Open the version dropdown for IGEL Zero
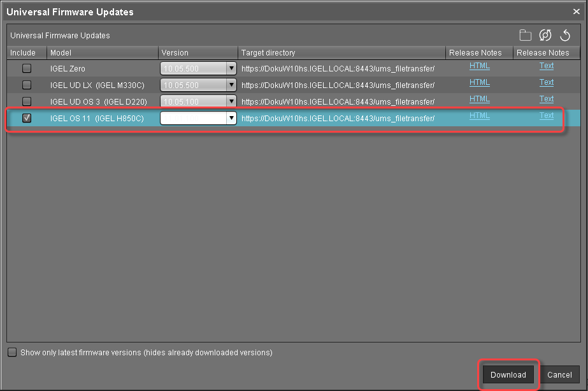588x391 pixels. tap(231, 68)
